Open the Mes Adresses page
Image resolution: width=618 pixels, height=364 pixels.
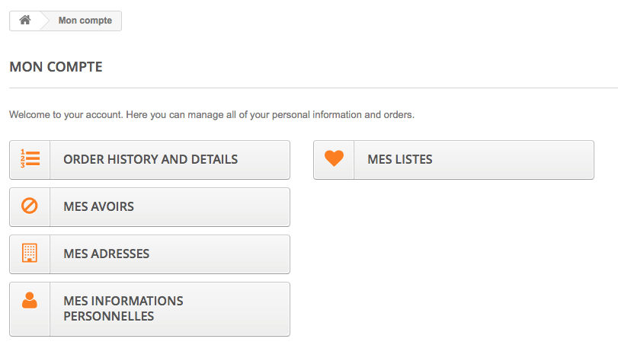click(150, 254)
